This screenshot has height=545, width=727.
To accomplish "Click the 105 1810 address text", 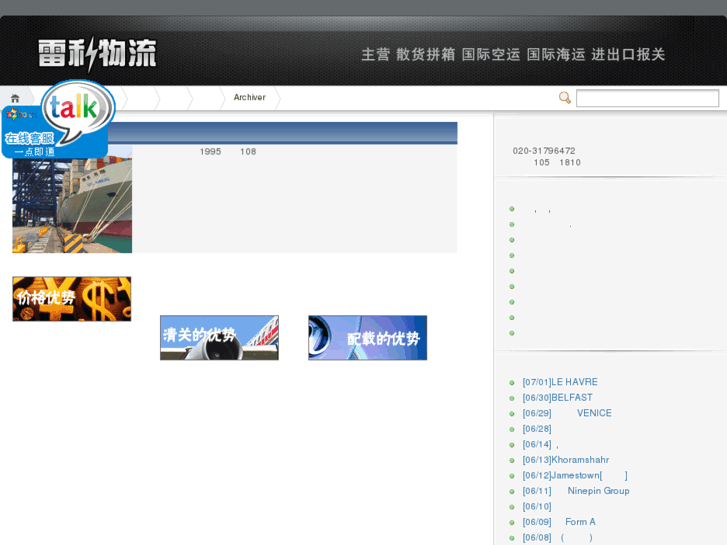I will pos(557,163).
